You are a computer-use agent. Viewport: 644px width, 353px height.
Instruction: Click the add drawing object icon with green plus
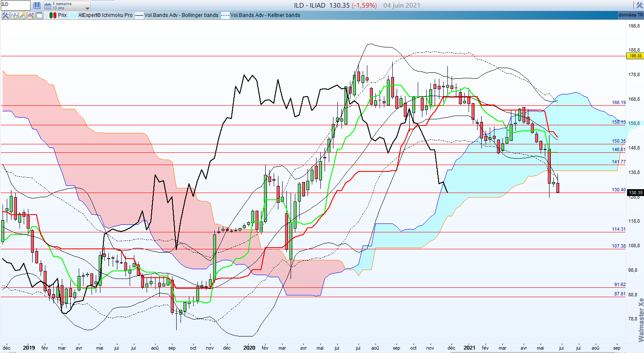pyautogui.click(x=22, y=15)
